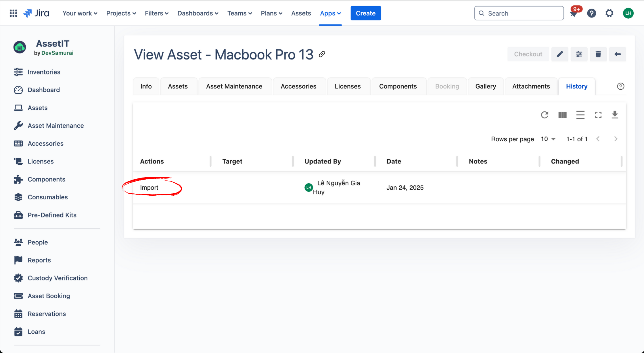
Task: Expand Rows per page dropdown
Action: pos(548,139)
